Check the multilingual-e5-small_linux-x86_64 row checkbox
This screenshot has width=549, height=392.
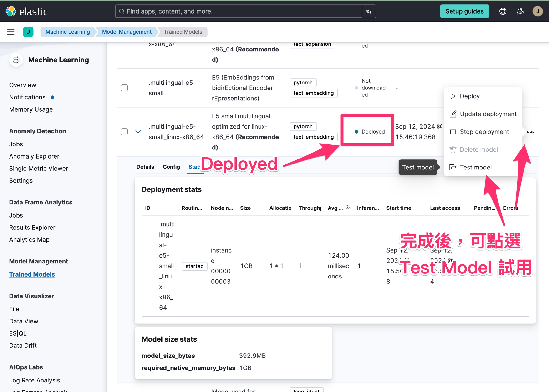(124, 132)
